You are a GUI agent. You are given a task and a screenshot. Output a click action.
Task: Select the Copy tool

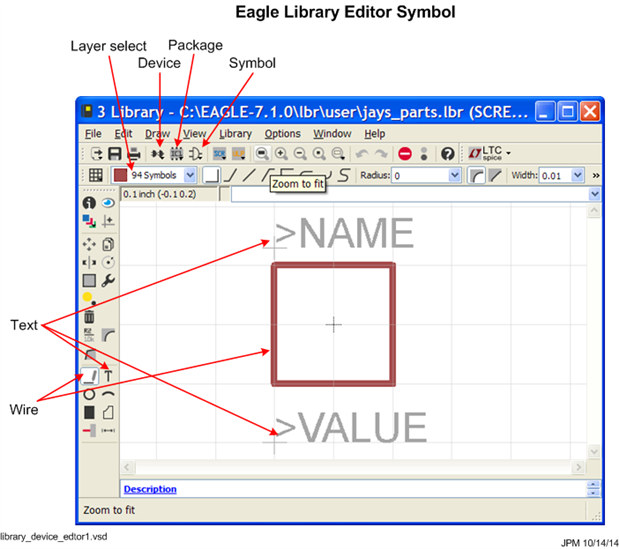pos(108,244)
